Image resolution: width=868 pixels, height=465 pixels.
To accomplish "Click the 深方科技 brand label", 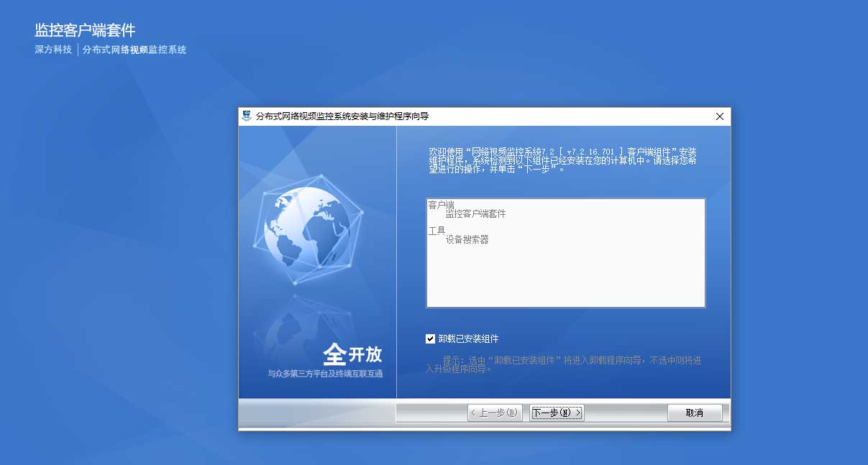I will (x=53, y=50).
